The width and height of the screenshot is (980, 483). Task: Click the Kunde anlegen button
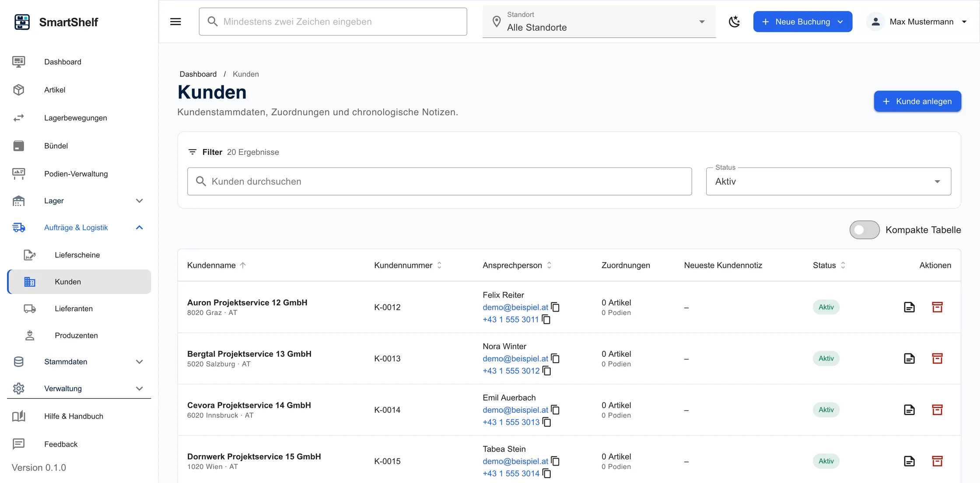[x=917, y=101]
